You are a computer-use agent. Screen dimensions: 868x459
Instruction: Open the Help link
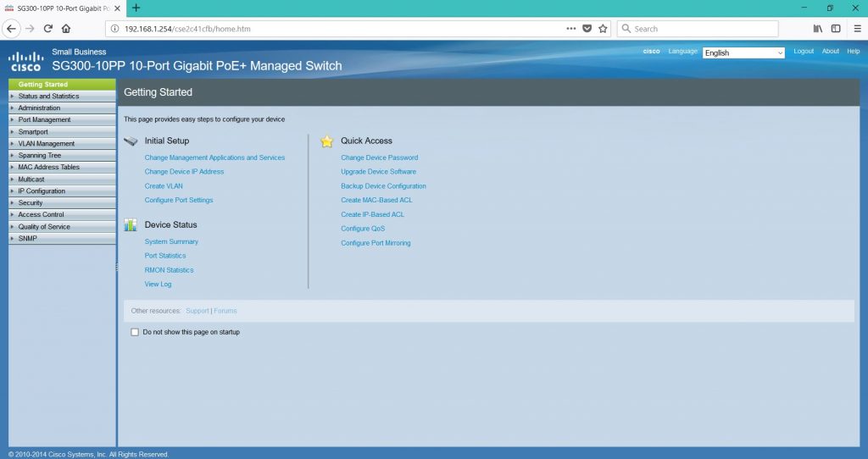coord(853,51)
